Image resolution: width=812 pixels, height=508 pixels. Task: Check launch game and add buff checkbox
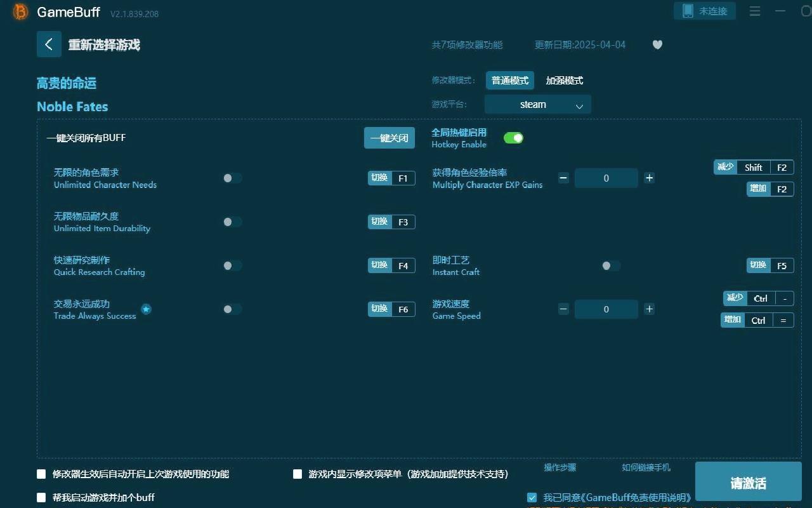tap(41, 497)
